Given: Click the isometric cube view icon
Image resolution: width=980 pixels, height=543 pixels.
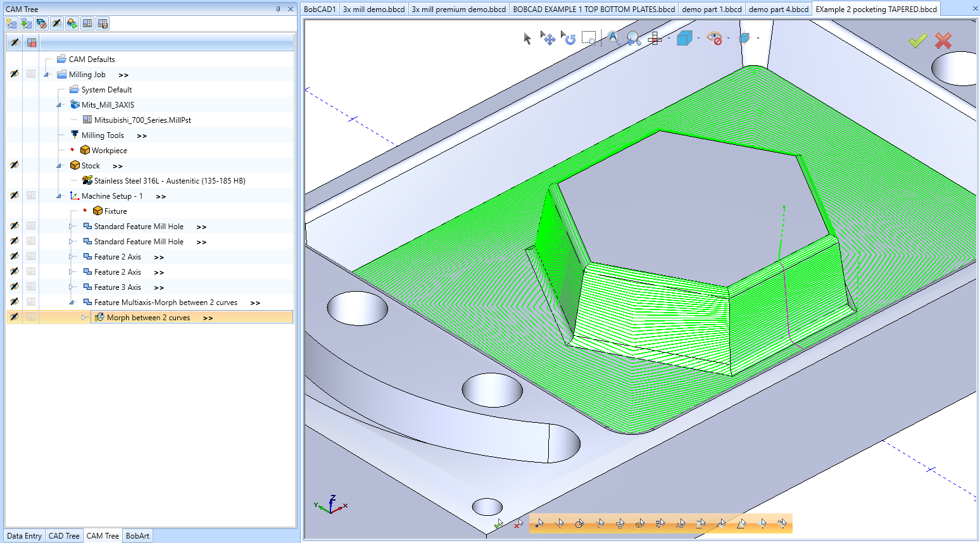Looking at the screenshot, I should (686, 39).
